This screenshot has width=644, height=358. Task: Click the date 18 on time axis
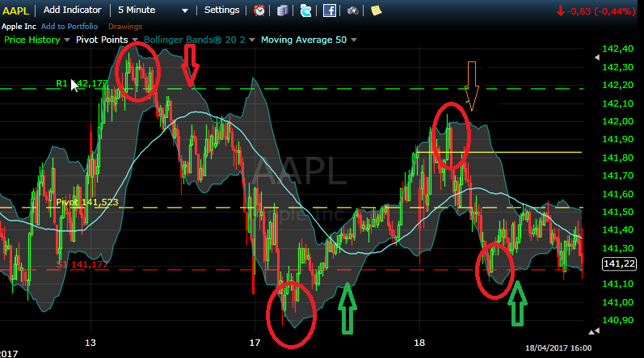click(x=419, y=343)
